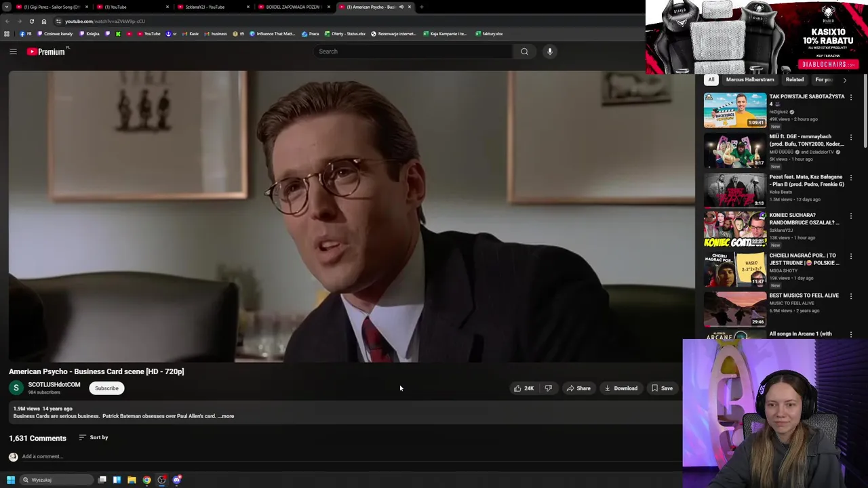Open options menu for TAK POWSTAJE SABOTAŻYSTA
Image resolution: width=868 pixels, height=488 pixels.
click(x=851, y=98)
